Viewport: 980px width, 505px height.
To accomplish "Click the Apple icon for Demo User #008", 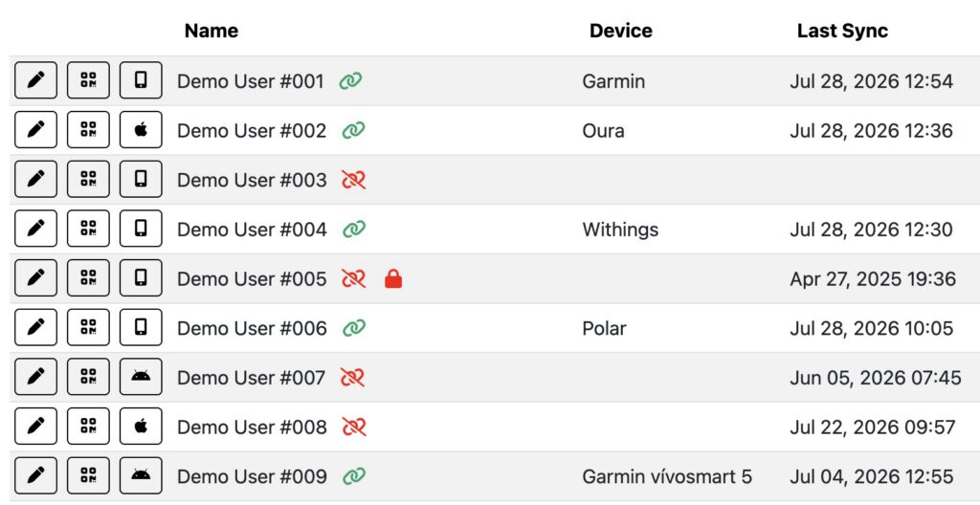I will [141, 427].
